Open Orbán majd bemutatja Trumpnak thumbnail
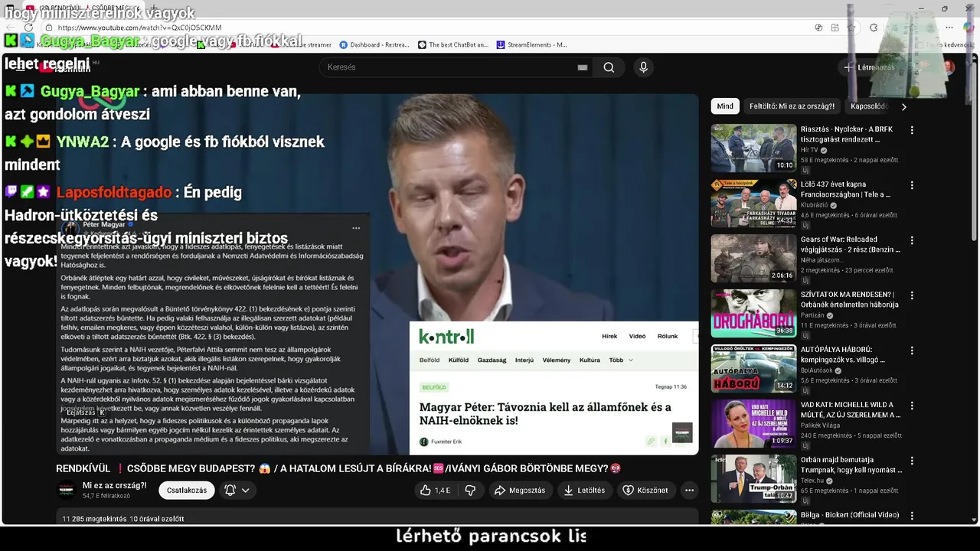 click(x=753, y=479)
